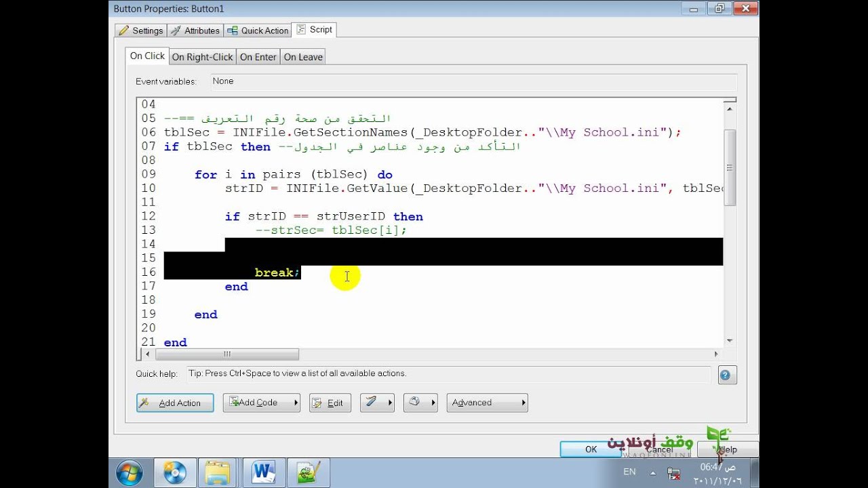This screenshot has height=488, width=868.
Task: Open the pen/highlighter tool dropdown
Action: click(377, 403)
